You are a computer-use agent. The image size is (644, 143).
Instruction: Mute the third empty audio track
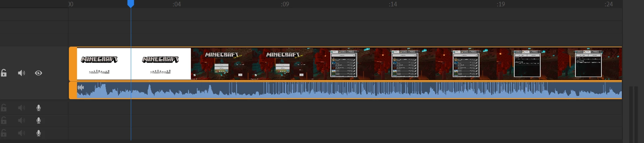(x=21, y=133)
